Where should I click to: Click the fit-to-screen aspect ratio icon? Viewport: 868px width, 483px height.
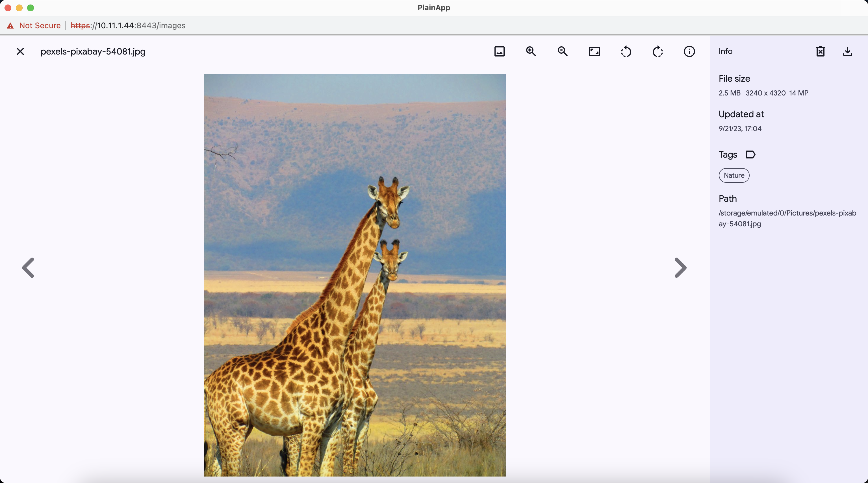[594, 51]
